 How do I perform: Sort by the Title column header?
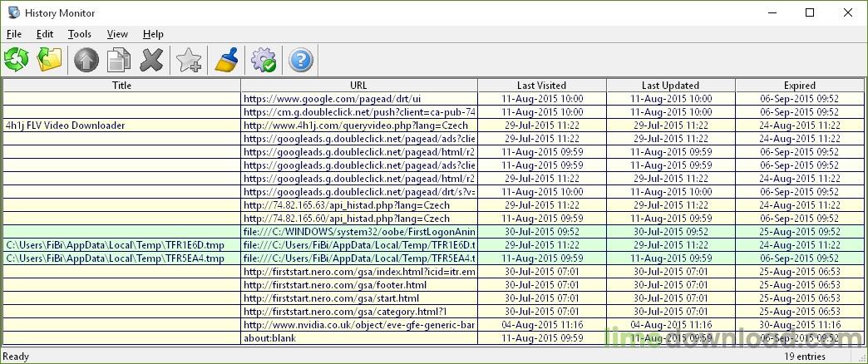pos(121,86)
